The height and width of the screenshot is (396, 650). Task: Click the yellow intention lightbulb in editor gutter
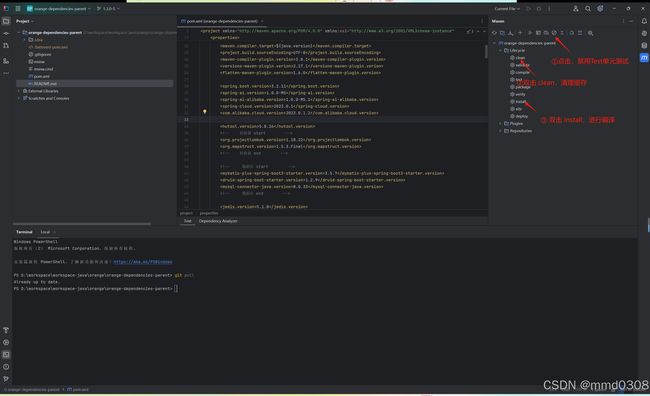204,112
